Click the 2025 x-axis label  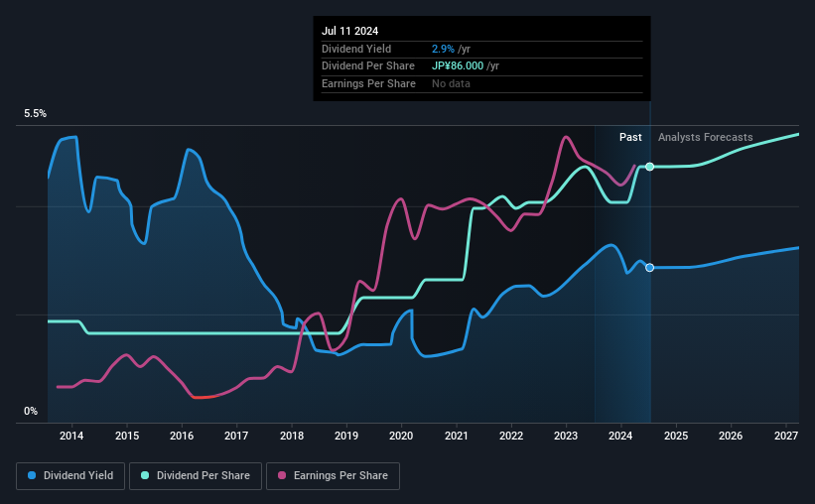[x=676, y=436]
